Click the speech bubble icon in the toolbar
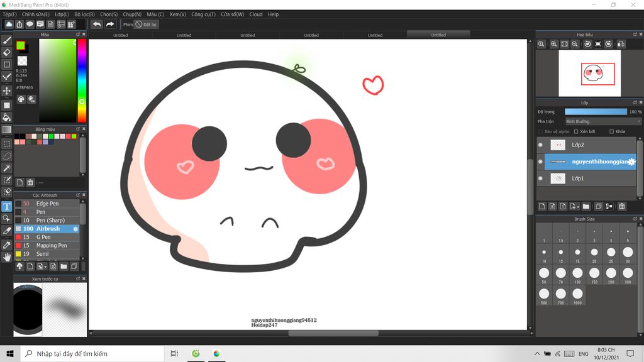644x362 pixels. pyautogui.click(x=30, y=25)
